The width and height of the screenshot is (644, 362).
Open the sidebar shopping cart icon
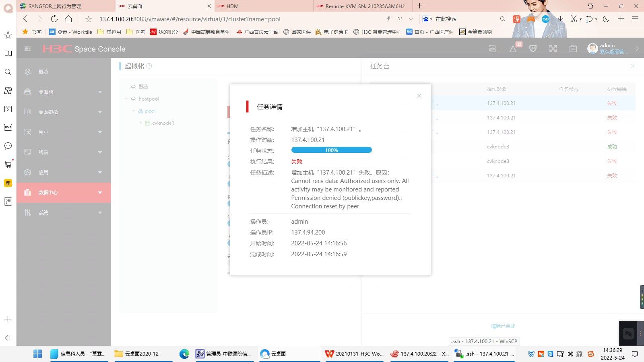pyautogui.click(x=8, y=164)
